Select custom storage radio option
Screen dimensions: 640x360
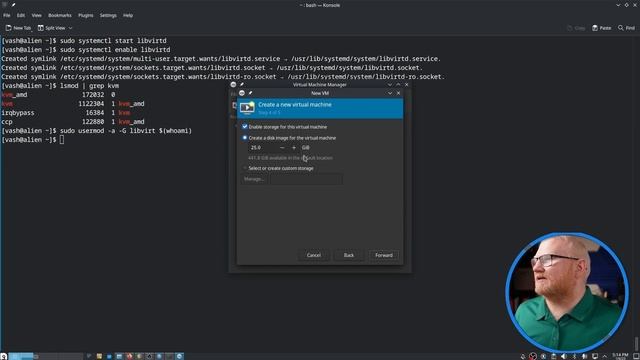(x=245, y=168)
